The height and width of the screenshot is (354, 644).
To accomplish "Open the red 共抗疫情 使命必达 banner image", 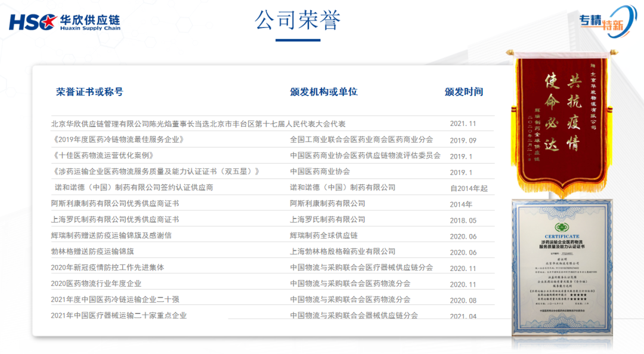I will [x=561, y=124].
